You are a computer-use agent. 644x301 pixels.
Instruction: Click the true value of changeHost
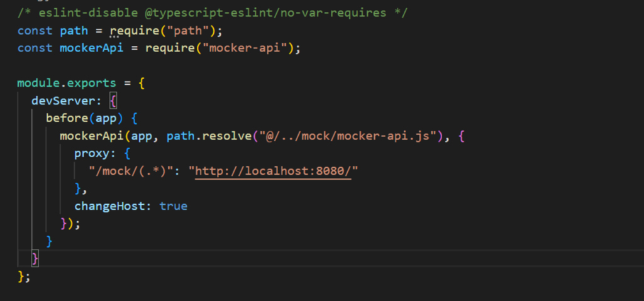pos(173,206)
